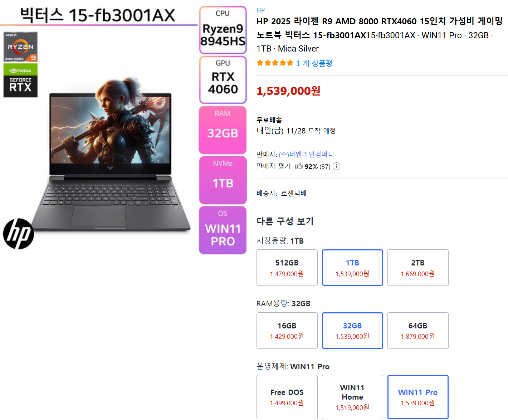This screenshot has width=508, height=420.
Task: Choose the 16GB RAM option
Action: pyautogui.click(x=287, y=331)
